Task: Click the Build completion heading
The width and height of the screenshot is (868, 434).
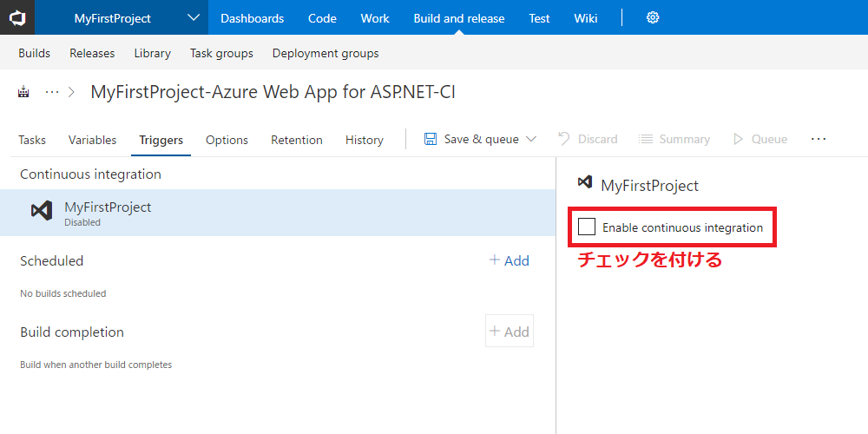Action: pyautogui.click(x=72, y=332)
